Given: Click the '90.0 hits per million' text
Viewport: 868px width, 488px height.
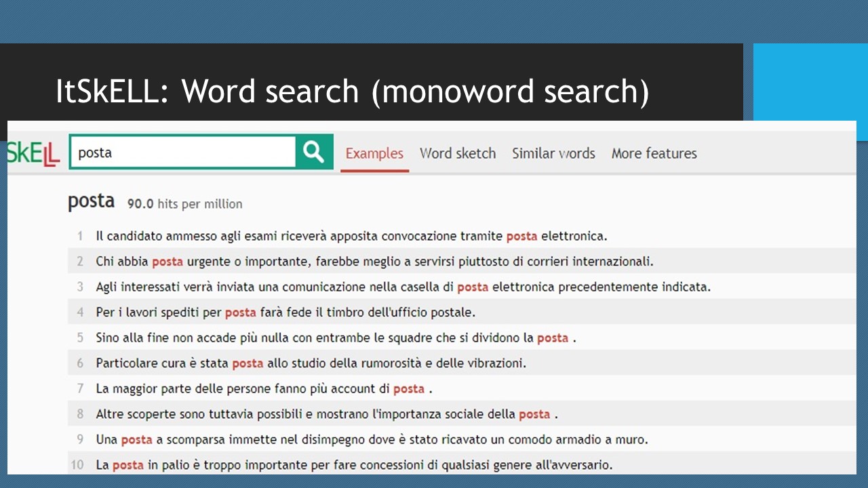Looking at the screenshot, I should [x=184, y=204].
